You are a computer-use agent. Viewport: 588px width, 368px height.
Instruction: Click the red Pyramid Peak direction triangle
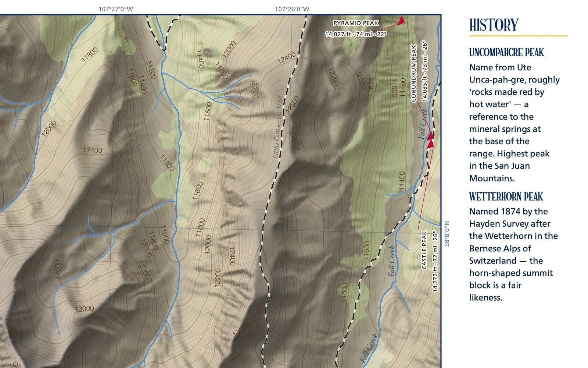pyautogui.click(x=401, y=20)
